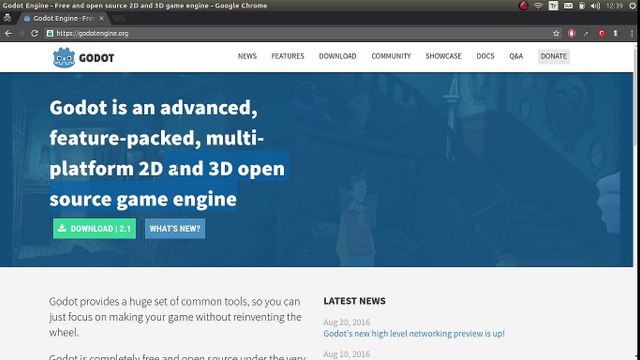Screen dimensions: 640x360
Task: Open the COMMUNITY section
Action: pos(391,56)
